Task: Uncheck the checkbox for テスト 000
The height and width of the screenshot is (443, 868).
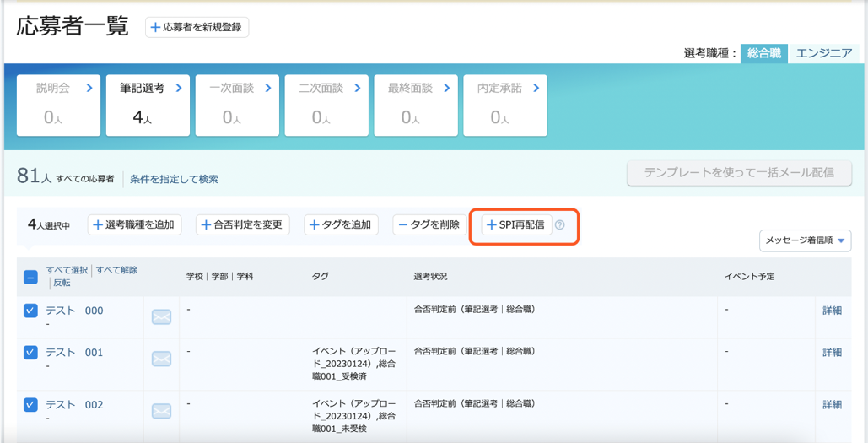Action: [30, 311]
